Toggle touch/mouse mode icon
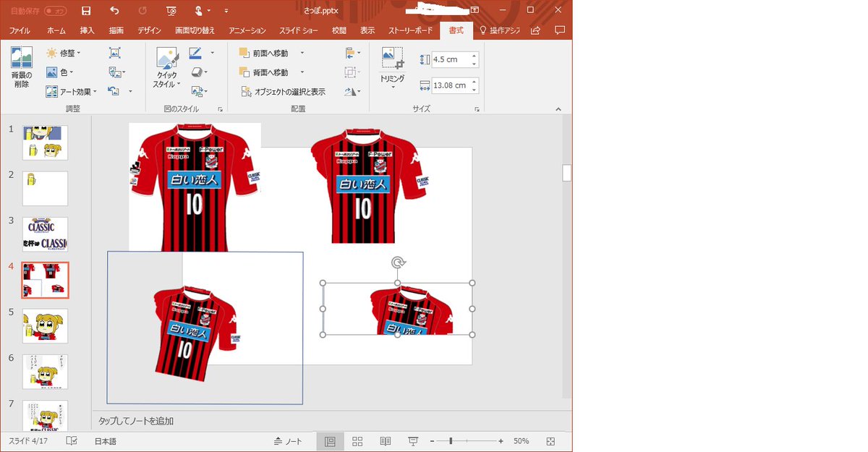 tap(198, 11)
